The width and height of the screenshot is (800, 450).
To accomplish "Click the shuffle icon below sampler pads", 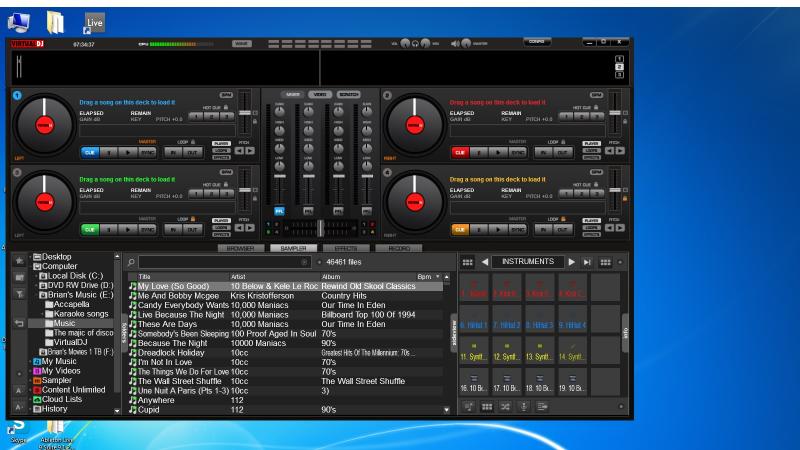I will 505,407.
